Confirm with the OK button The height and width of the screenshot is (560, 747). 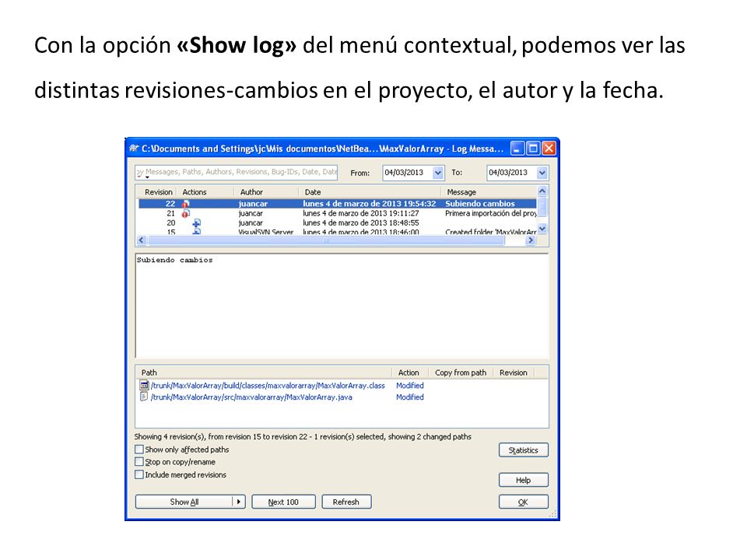[x=524, y=502]
